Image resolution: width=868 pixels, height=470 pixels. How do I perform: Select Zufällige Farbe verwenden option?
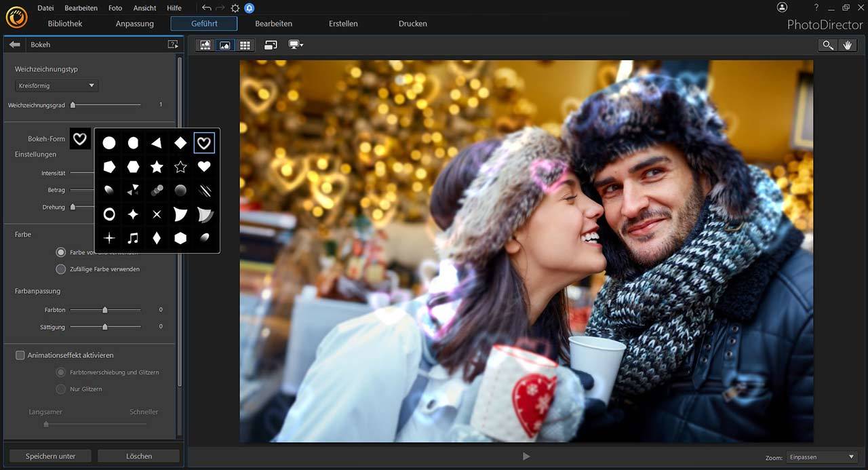[61, 269]
